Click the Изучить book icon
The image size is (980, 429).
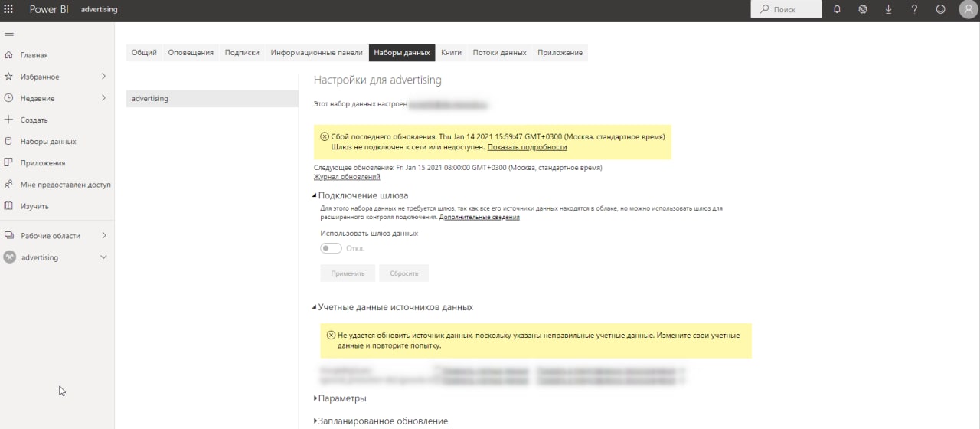9,206
